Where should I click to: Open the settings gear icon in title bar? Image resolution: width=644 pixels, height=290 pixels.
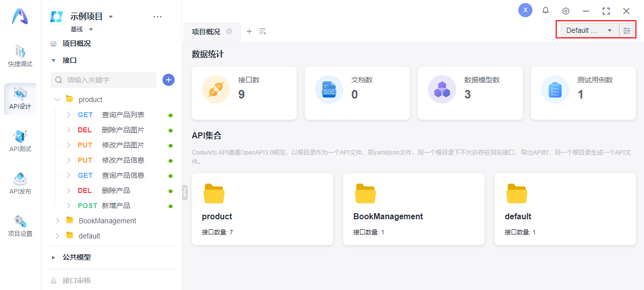566,11
